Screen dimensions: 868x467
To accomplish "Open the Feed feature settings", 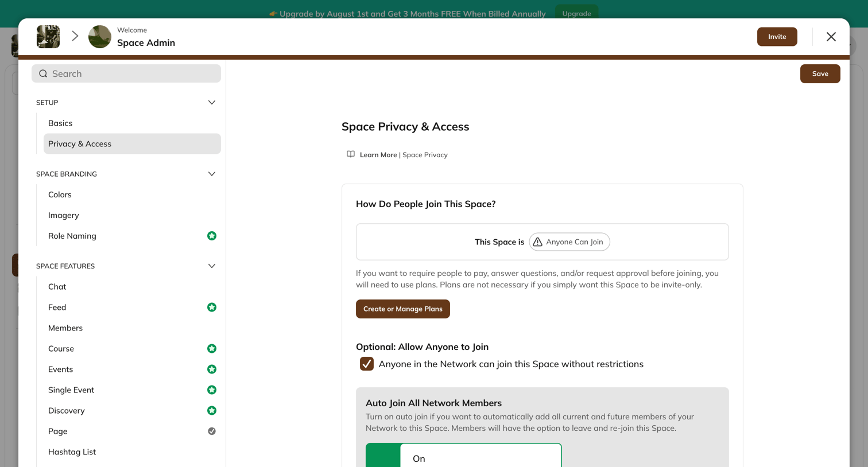I will coord(132,308).
